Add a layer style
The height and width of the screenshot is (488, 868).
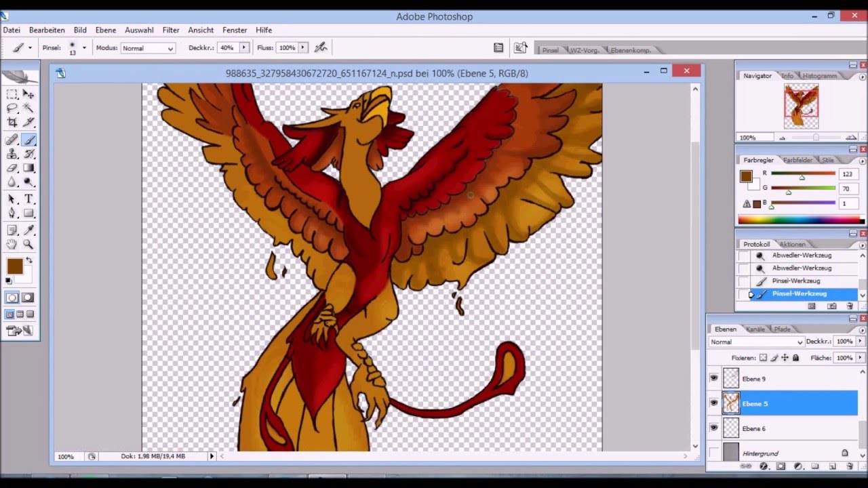(x=764, y=466)
